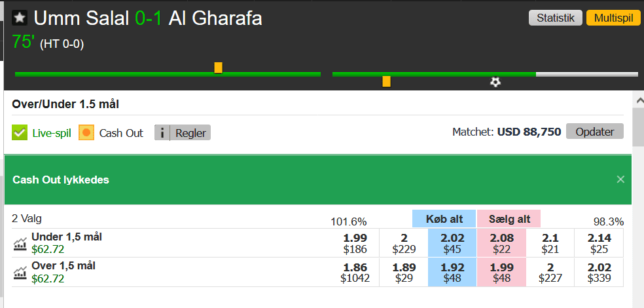
Task: Open the Statistik view
Action: pyautogui.click(x=556, y=18)
